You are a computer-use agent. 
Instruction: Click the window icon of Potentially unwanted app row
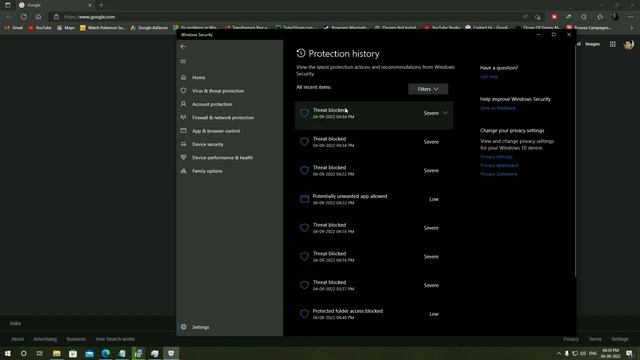(304, 199)
